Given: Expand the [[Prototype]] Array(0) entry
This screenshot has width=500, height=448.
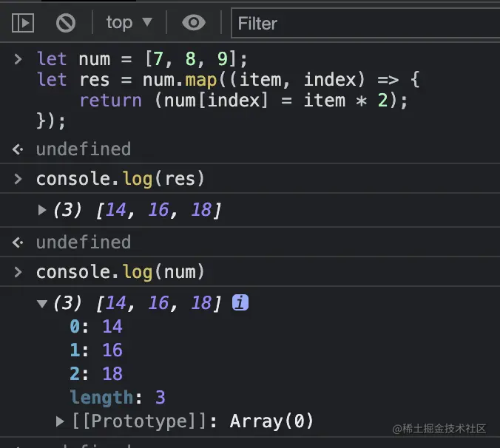Looking at the screenshot, I should coord(60,421).
